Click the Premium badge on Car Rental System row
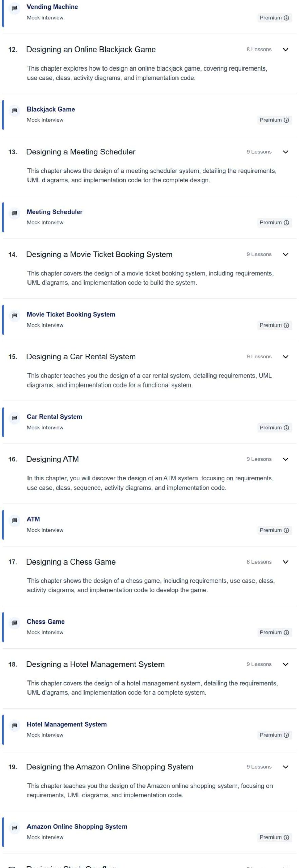The height and width of the screenshot is (868, 300). pyautogui.click(x=274, y=428)
